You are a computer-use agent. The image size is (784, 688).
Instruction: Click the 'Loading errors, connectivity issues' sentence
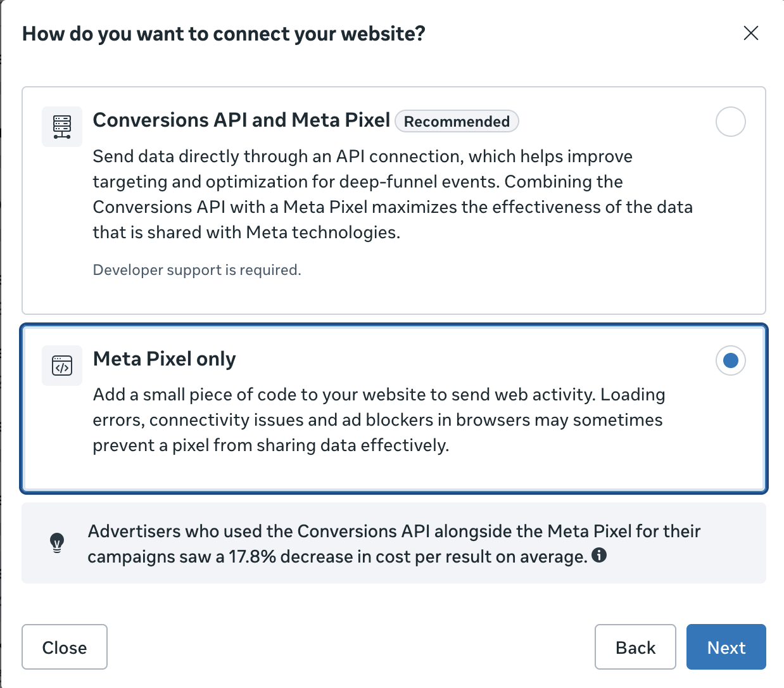pos(379,420)
